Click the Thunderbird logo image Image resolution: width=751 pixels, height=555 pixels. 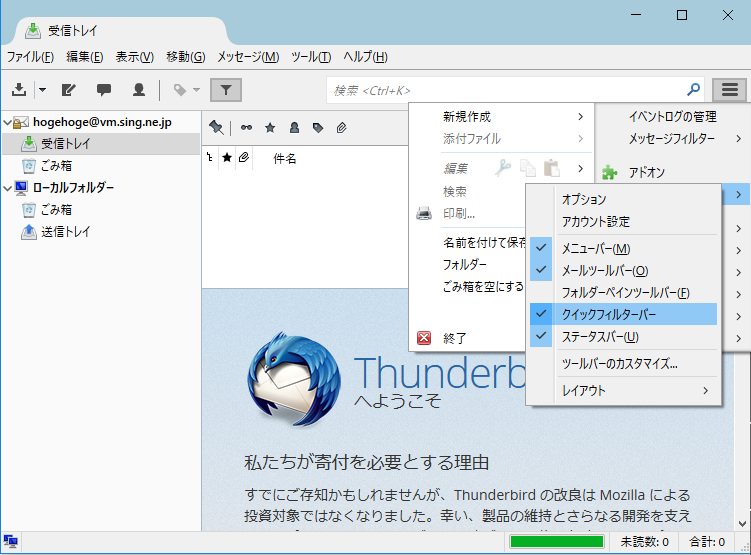click(294, 379)
